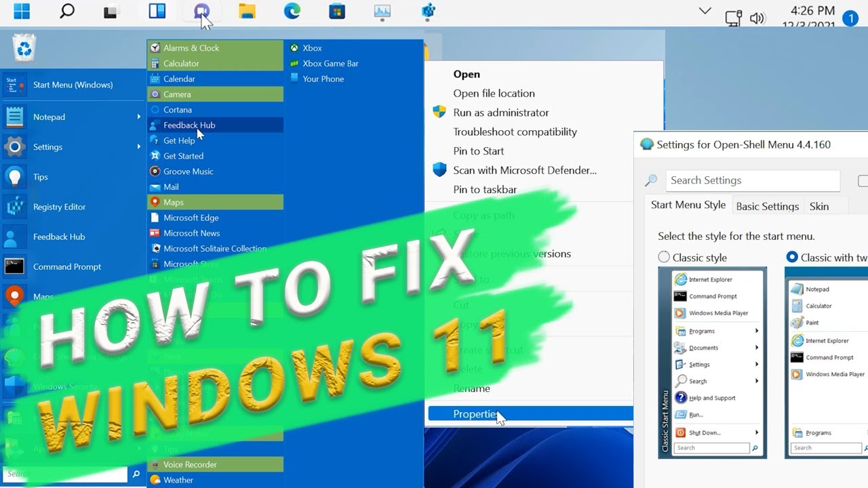Open the Mail app
The height and width of the screenshot is (488, 868).
point(216,187)
